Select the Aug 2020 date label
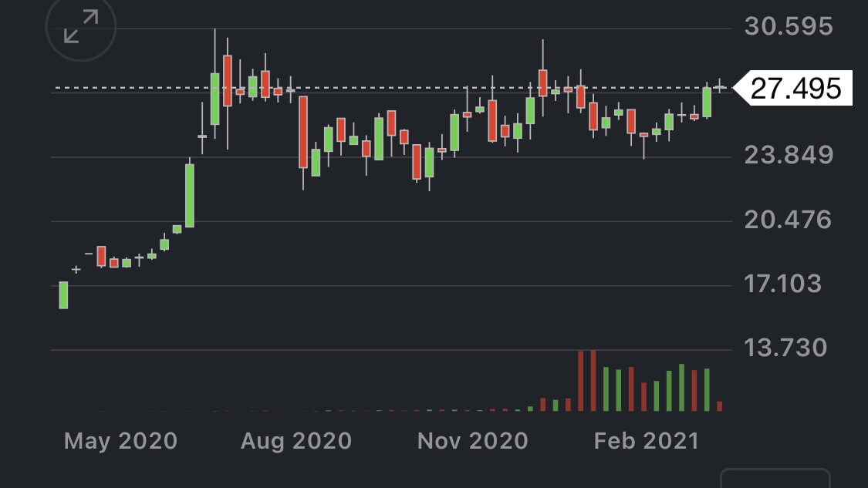Image resolution: width=868 pixels, height=488 pixels. pos(296,441)
